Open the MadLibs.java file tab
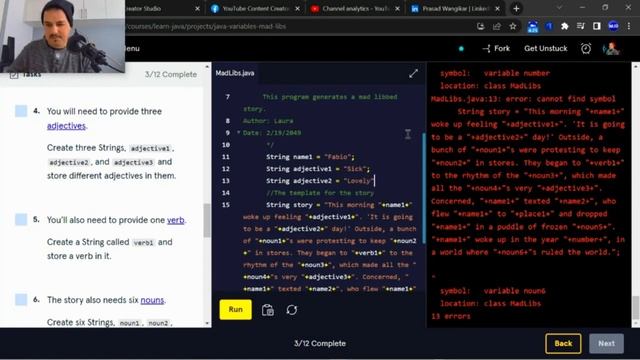Screen dimensions: 640x360 coord(235,73)
